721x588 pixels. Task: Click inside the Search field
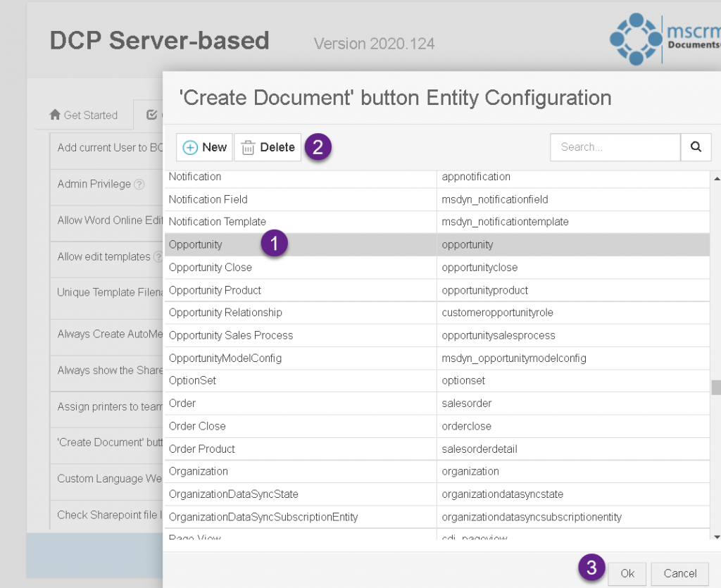(615, 147)
